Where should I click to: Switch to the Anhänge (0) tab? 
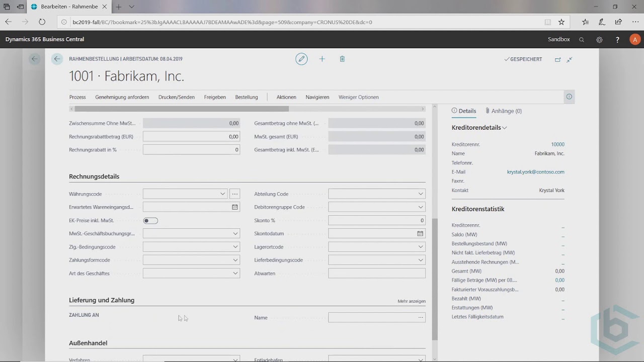(x=504, y=111)
